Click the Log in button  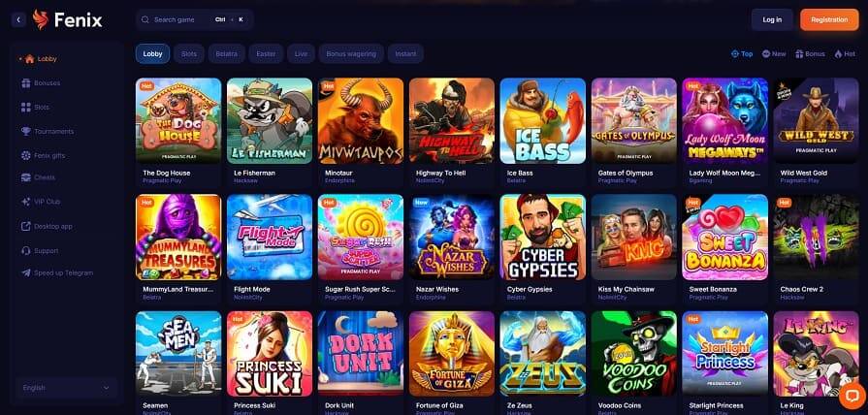[772, 19]
